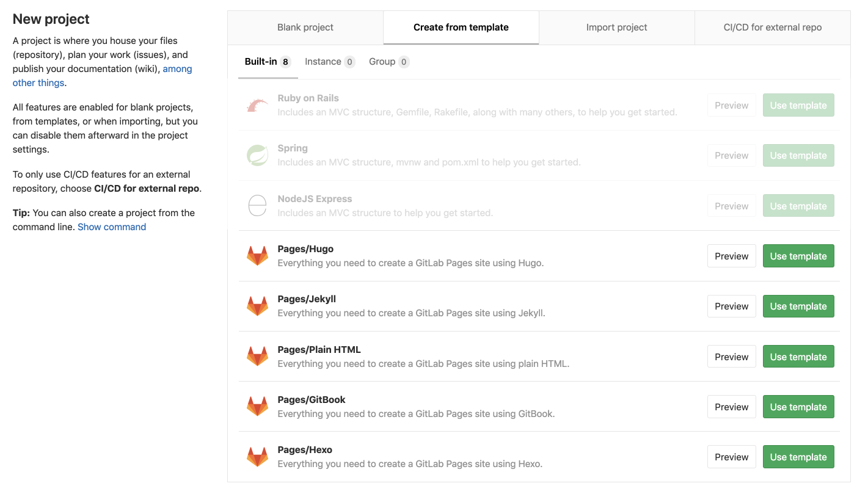Click the Ruby on Rails template icon
The width and height of the screenshot is (868, 497).
tap(257, 105)
